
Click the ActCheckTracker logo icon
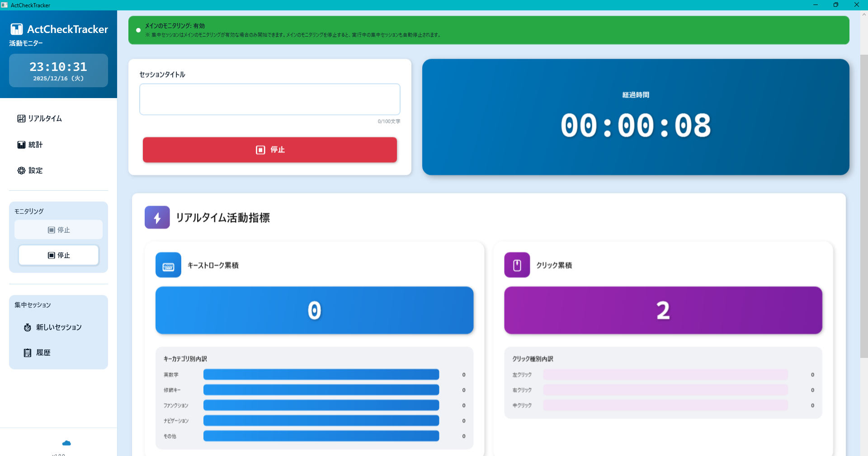point(17,29)
